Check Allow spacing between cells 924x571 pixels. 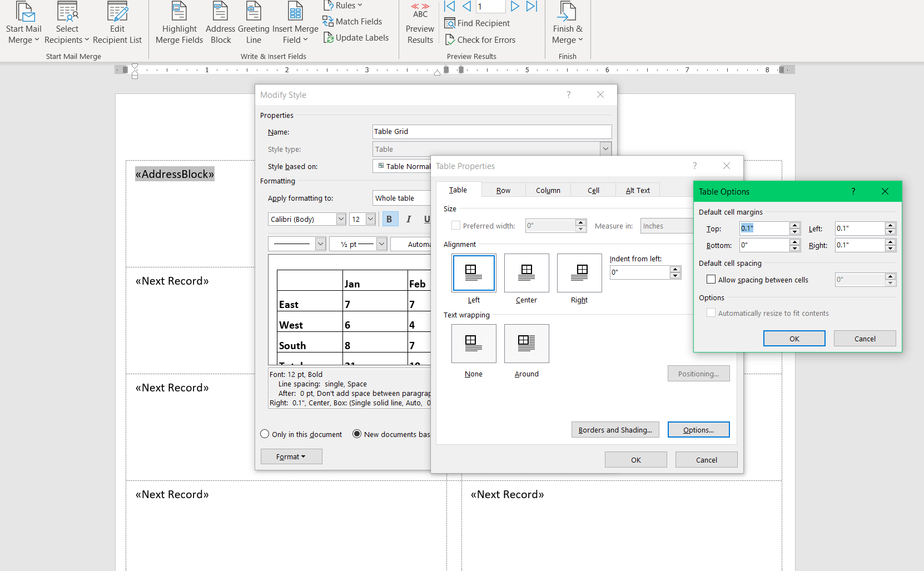pyautogui.click(x=711, y=280)
